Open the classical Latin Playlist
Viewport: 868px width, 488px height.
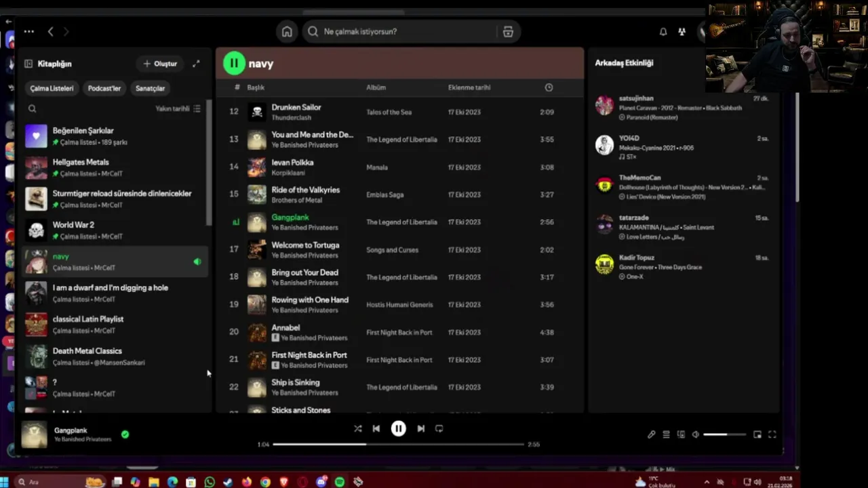click(x=115, y=325)
